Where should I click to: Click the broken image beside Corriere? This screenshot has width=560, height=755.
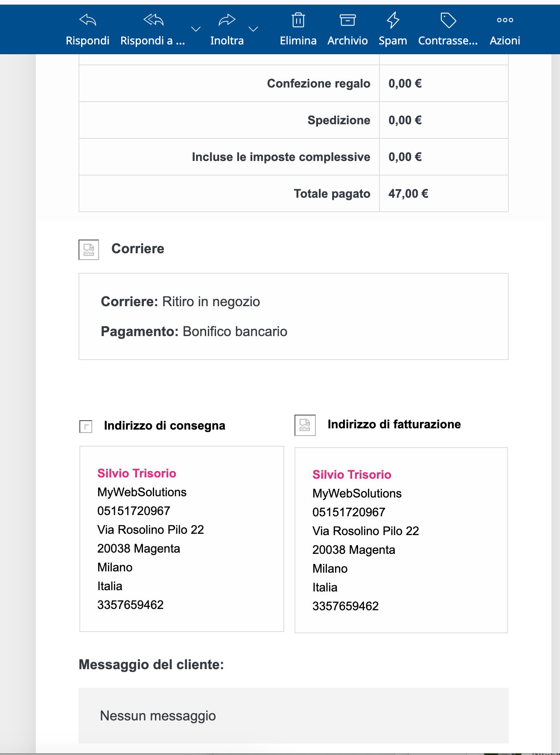89,250
